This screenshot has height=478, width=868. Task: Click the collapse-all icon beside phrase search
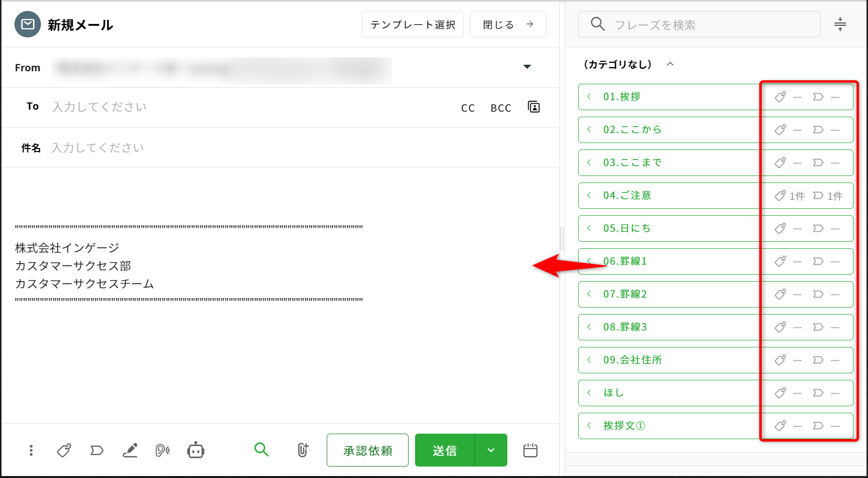tap(840, 24)
